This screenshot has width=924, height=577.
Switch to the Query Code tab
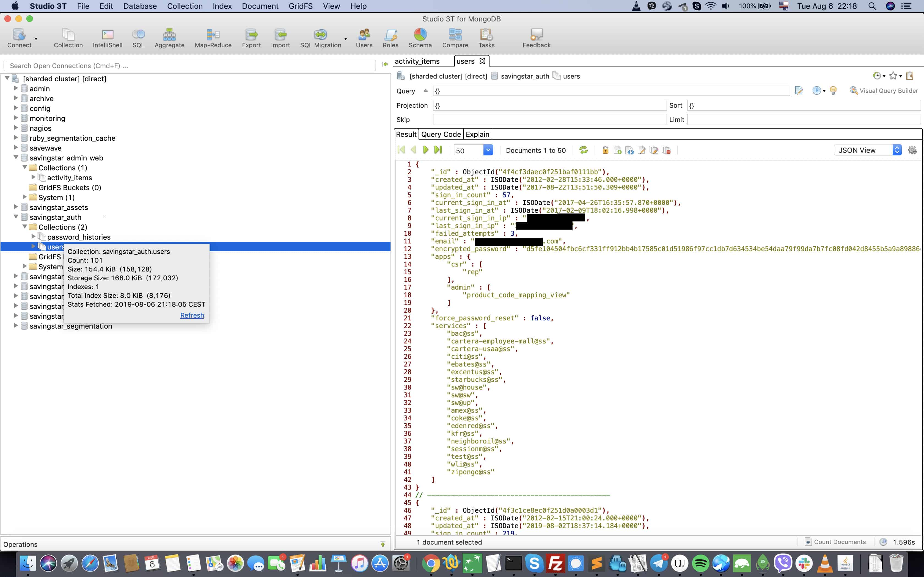pyautogui.click(x=441, y=134)
